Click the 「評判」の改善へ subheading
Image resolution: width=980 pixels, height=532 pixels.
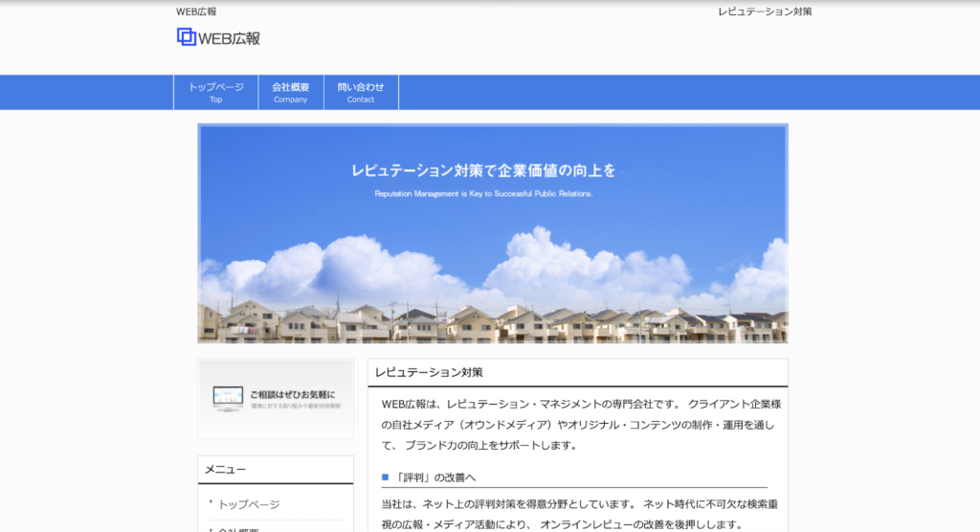(x=435, y=477)
